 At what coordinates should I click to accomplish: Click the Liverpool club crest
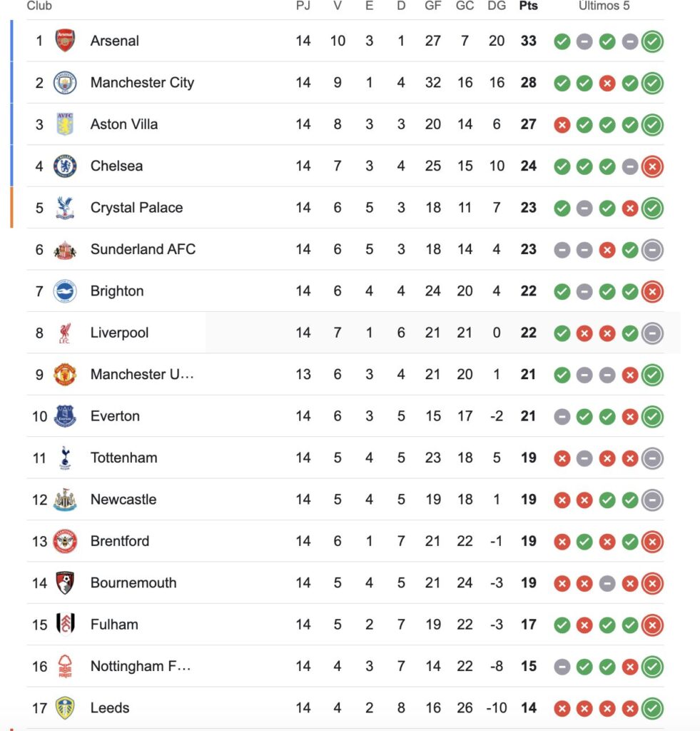click(65, 333)
